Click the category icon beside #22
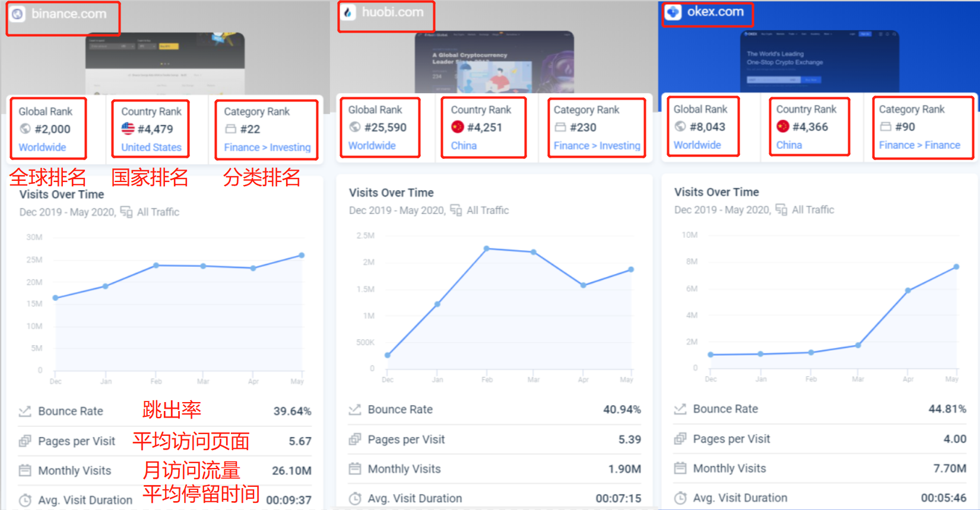Screen dimensions: 980x510 (x=230, y=129)
